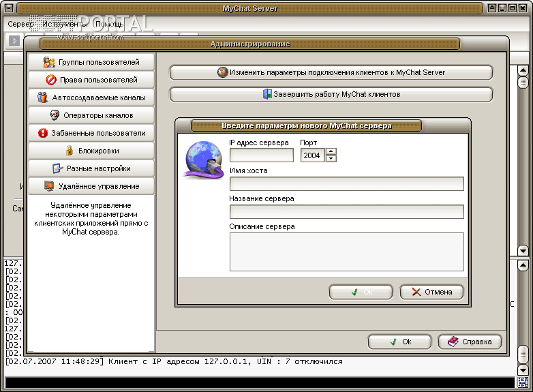Cancel the new server dialog with Отмена

[431, 292]
